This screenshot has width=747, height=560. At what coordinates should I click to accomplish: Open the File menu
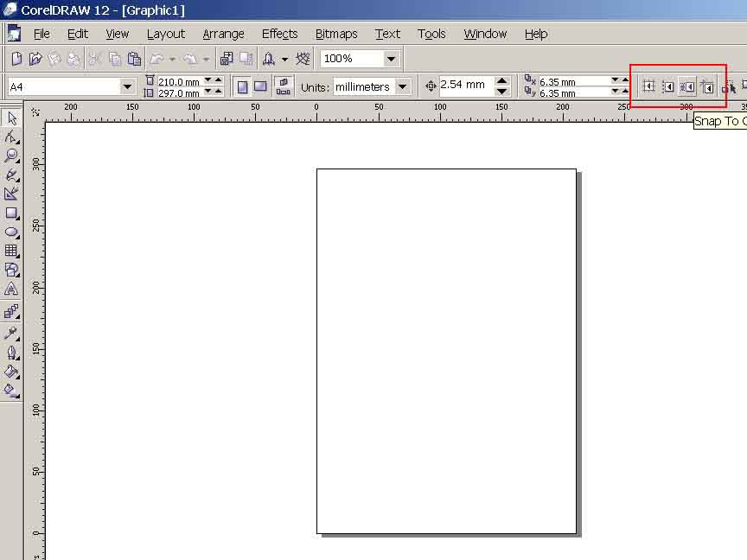pyautogui.click(x=41, y=34)
